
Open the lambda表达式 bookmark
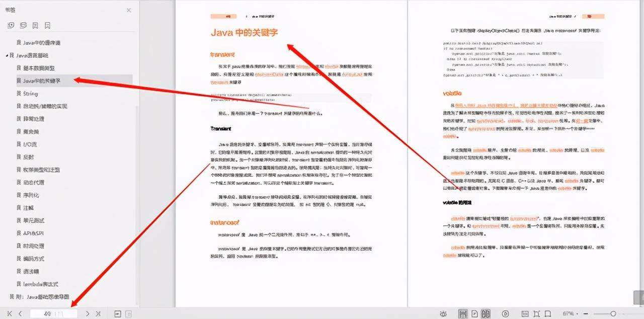[40, 284]
